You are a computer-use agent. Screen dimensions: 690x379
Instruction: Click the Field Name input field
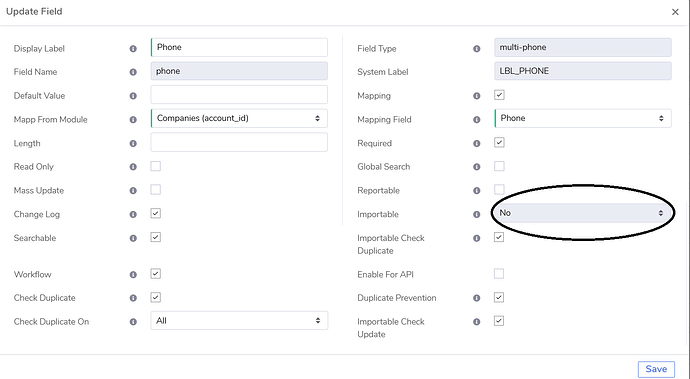tap(239, 71)
